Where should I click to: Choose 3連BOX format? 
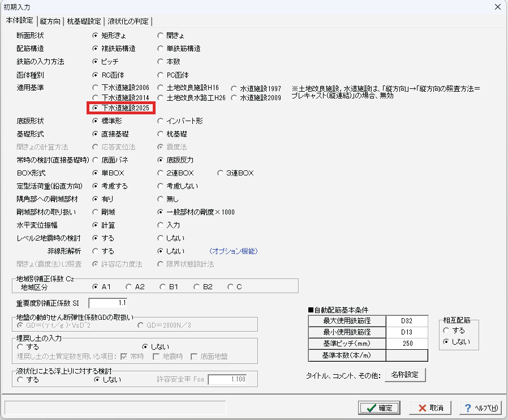[235, 173]
